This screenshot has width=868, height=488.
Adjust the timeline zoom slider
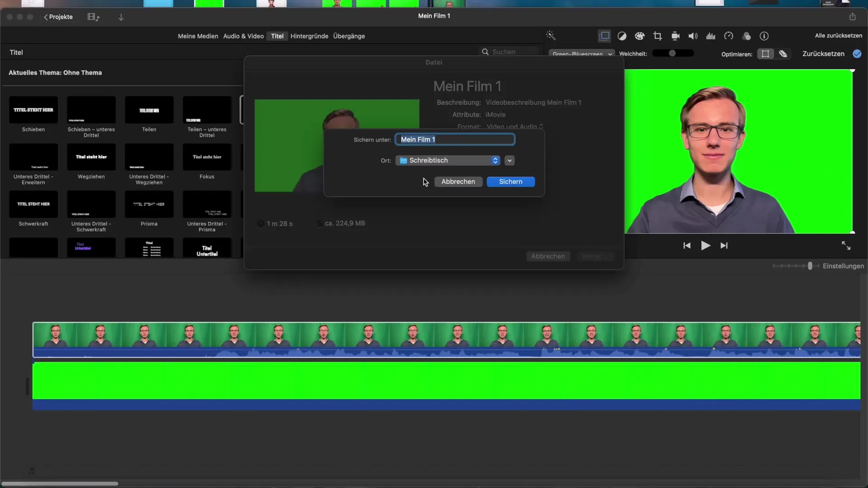(x=796, y=266)
